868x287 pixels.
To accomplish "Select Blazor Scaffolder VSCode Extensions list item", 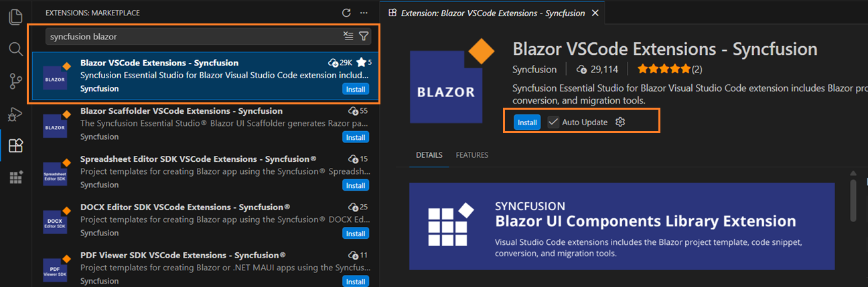I will click(x=205, y=124).
